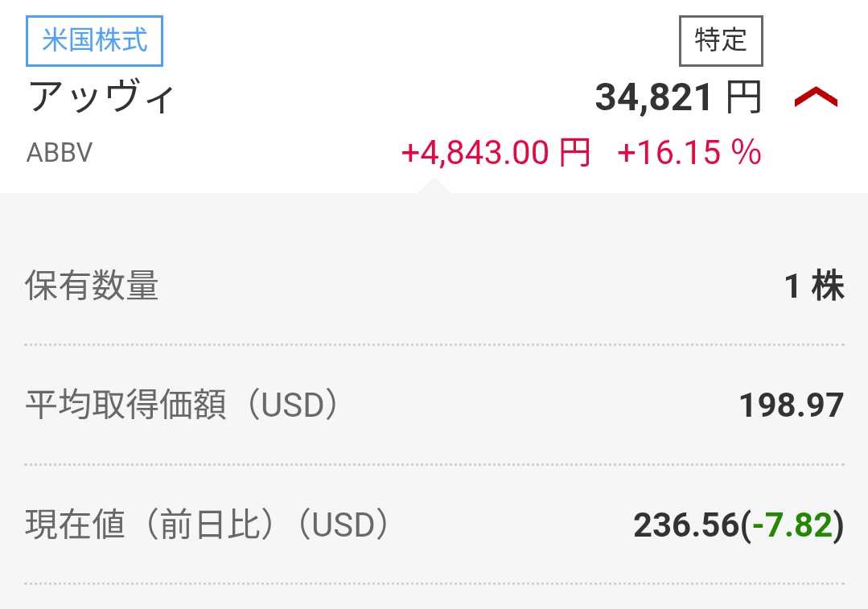This screenshot has height=609, width=868.
Task: Tap the 1 株 quantity value
Action: tap(814, 286)
